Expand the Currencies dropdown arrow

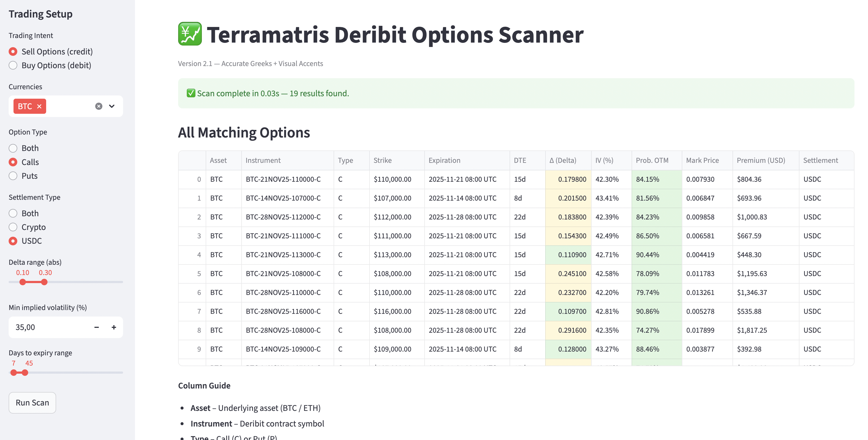click(112, 106)
